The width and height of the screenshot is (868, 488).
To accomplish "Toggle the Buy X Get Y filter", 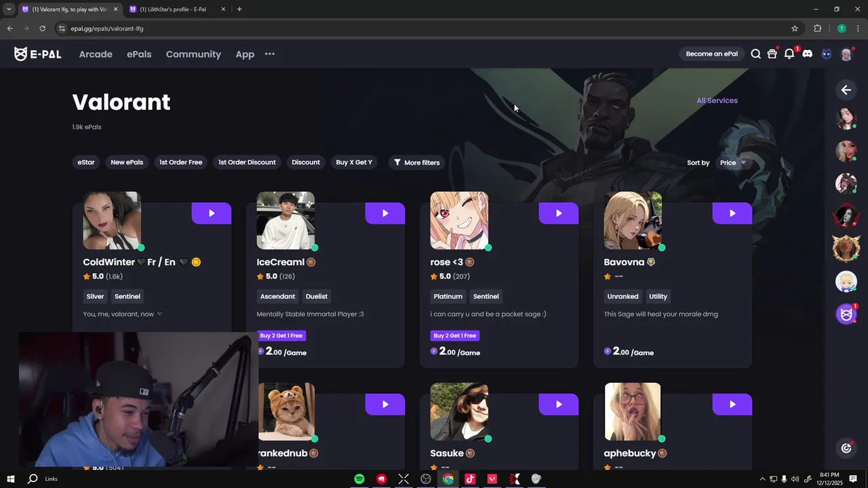I will 354,163.
